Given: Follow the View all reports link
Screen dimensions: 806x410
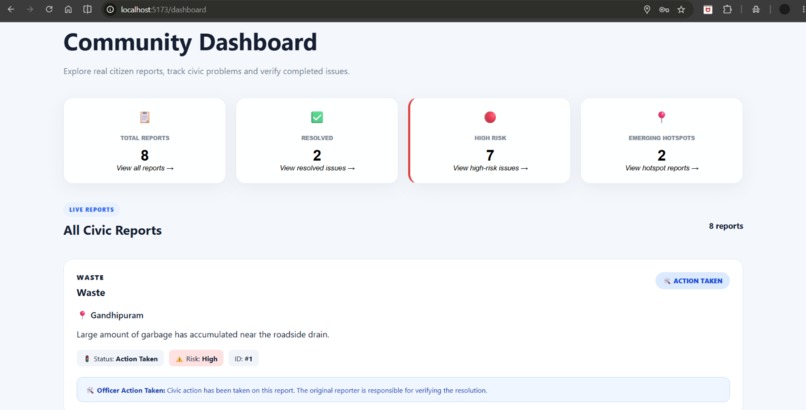Looking at the screenshot, I should point(145,168).
